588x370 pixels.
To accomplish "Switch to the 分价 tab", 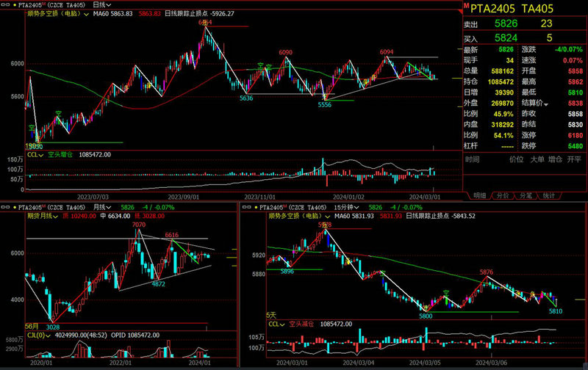I will (502, 196).
